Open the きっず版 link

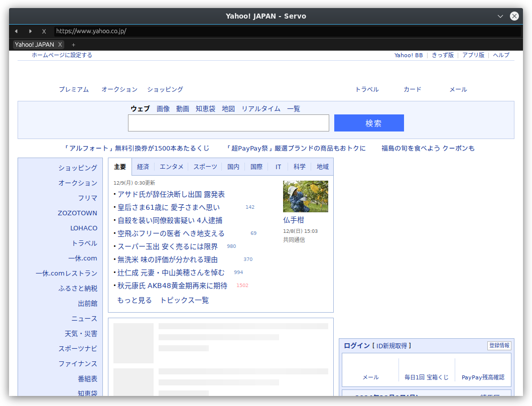tap(443, 55)
